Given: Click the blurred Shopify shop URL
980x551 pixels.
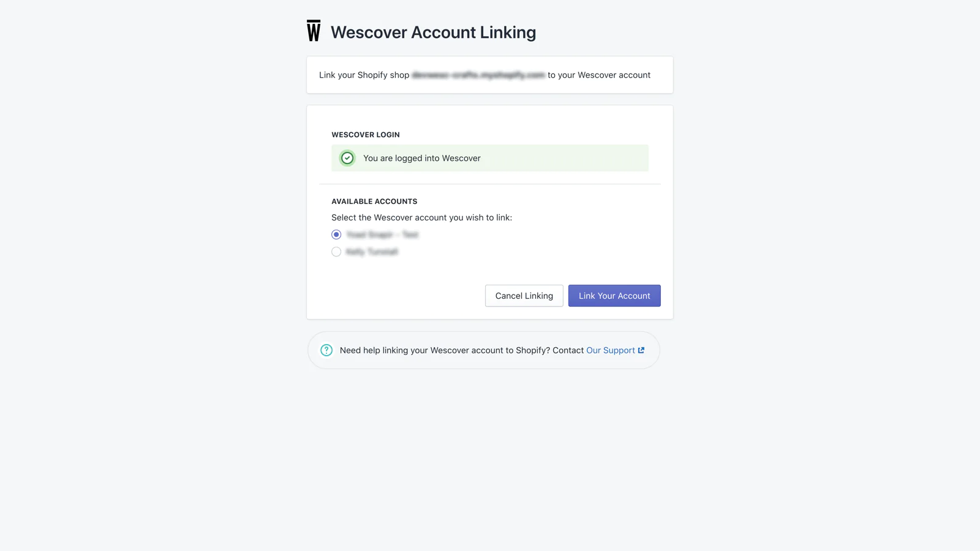Looking at the screenshot, I should click(478, 75).
